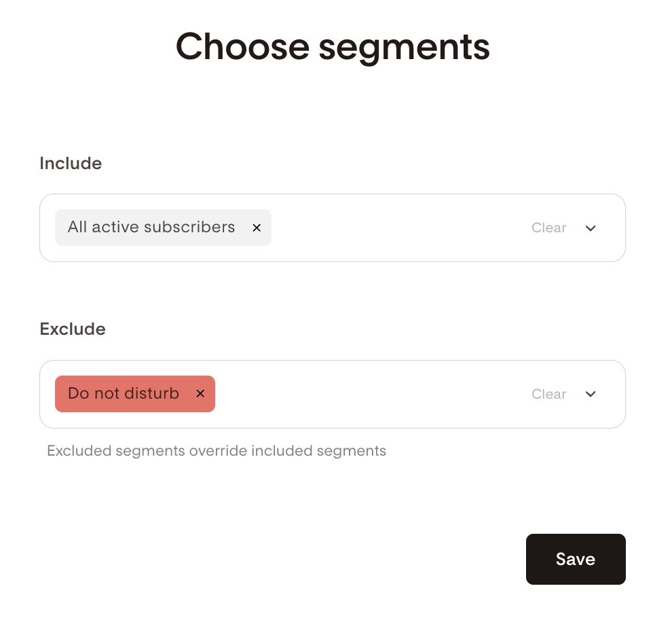672x618 pixels.
Task: Clear all Exclude segments
Action: click(548, 394)
